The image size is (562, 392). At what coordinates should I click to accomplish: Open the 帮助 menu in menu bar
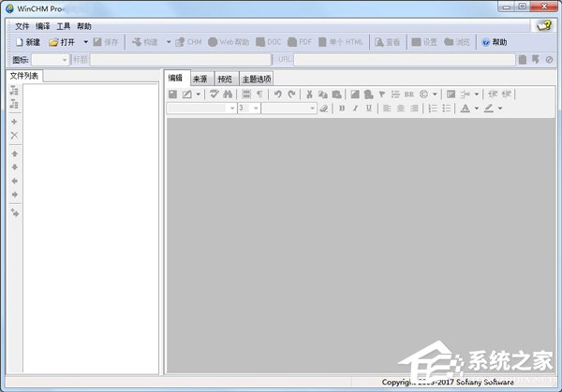point(84,26)
